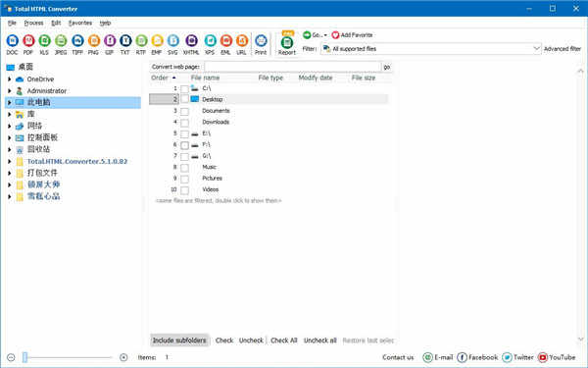Add Favorite with heart icon
Screen dimensions: 588x368
[335, 35]
